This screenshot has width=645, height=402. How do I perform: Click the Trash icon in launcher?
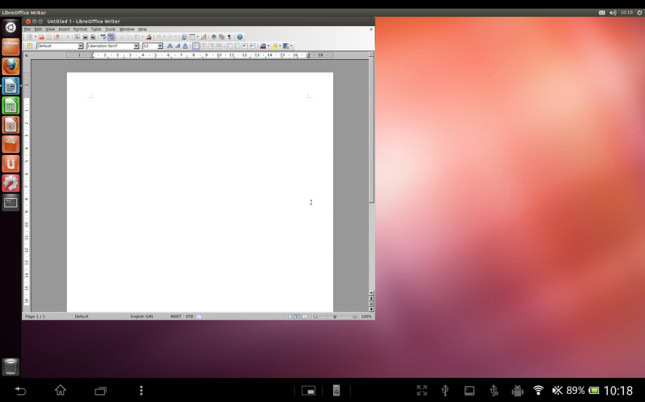click(11, 366)
